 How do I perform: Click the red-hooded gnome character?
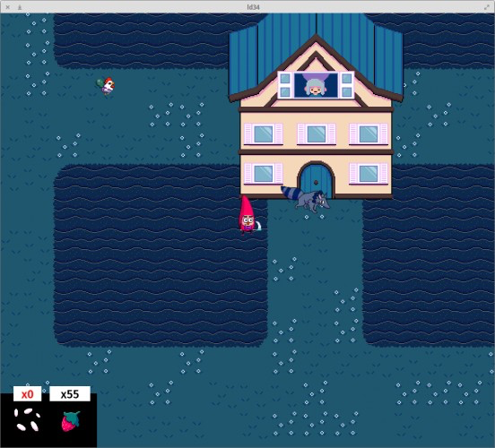pyautogui.click(x=248, y=215)
